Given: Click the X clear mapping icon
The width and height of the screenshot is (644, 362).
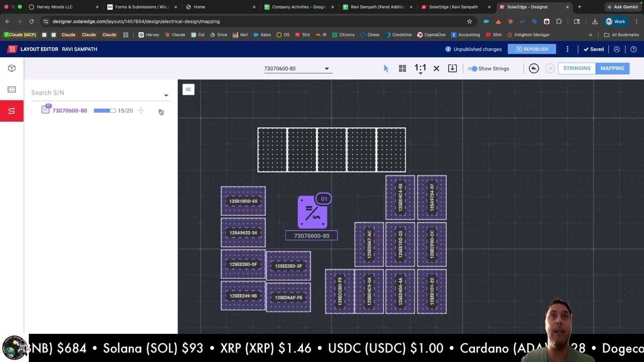Looking at the screenshot, I should pyautogui.click(x=436, y=68).
